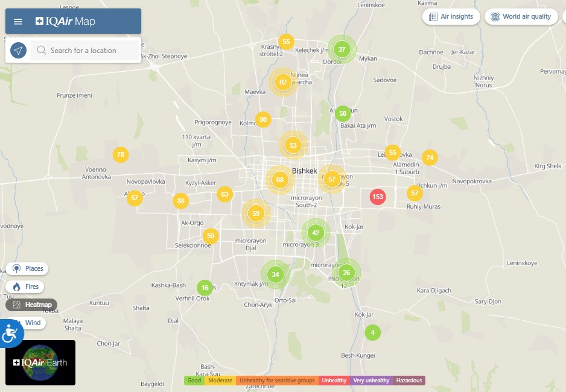Open the IQAir Earth thumbnail

40,362
